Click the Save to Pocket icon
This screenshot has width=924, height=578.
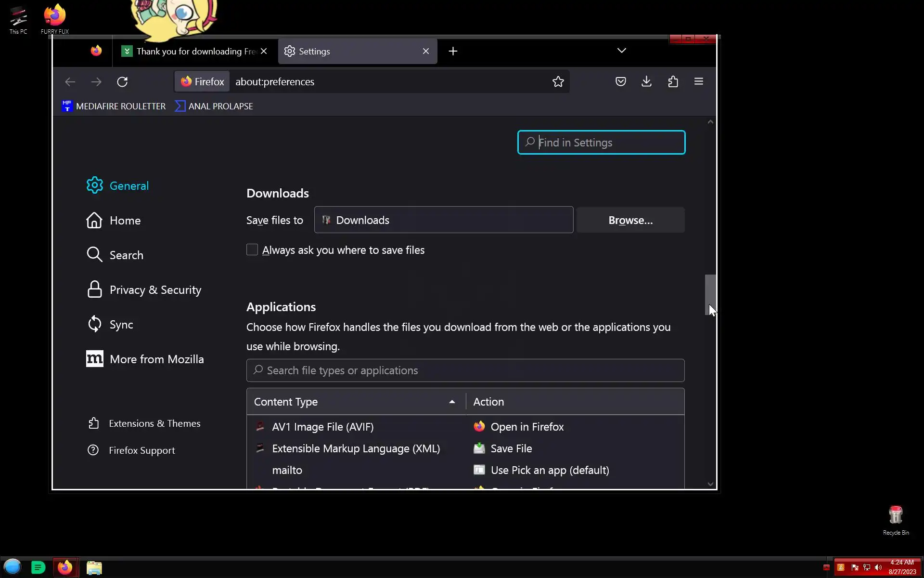pyautogui.click(x=620, y=81)
